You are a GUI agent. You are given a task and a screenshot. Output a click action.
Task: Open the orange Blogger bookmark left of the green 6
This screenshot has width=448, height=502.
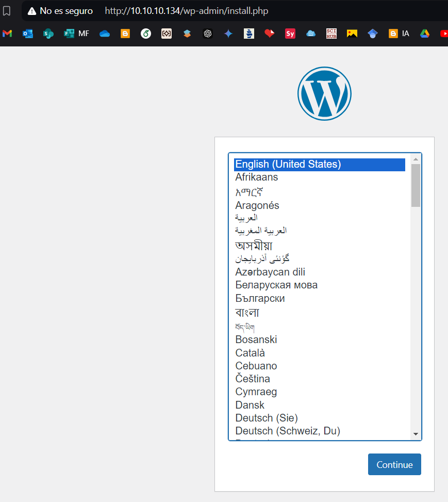125,34
